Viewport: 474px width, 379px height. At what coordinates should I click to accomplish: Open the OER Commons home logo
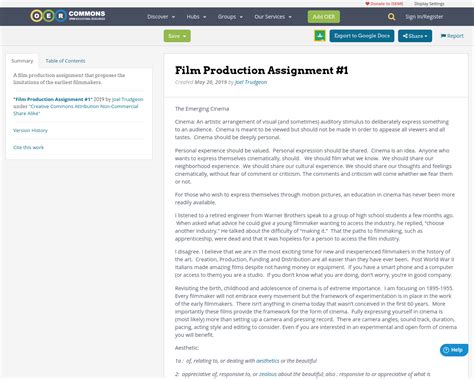[x=68, y=16]
